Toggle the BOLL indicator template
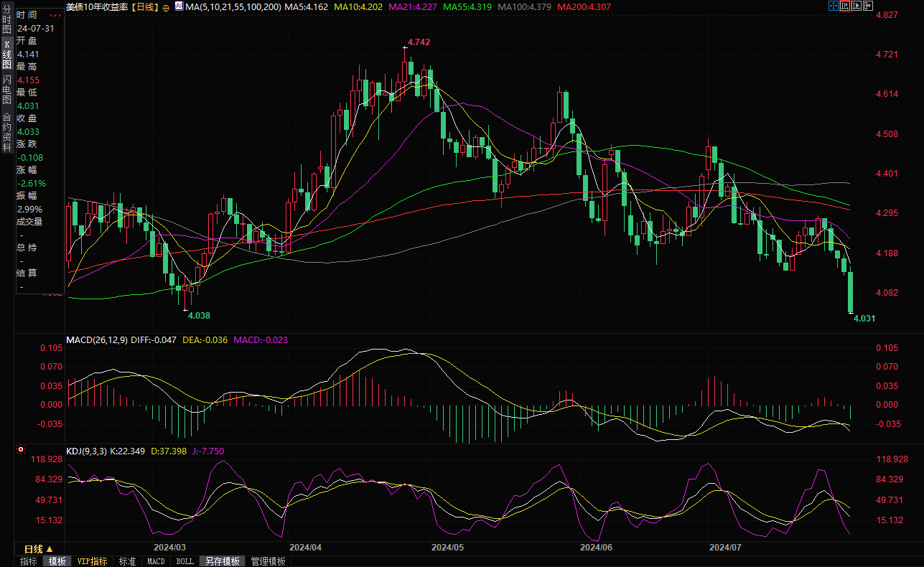924x567 pixels. pos(185,561)
